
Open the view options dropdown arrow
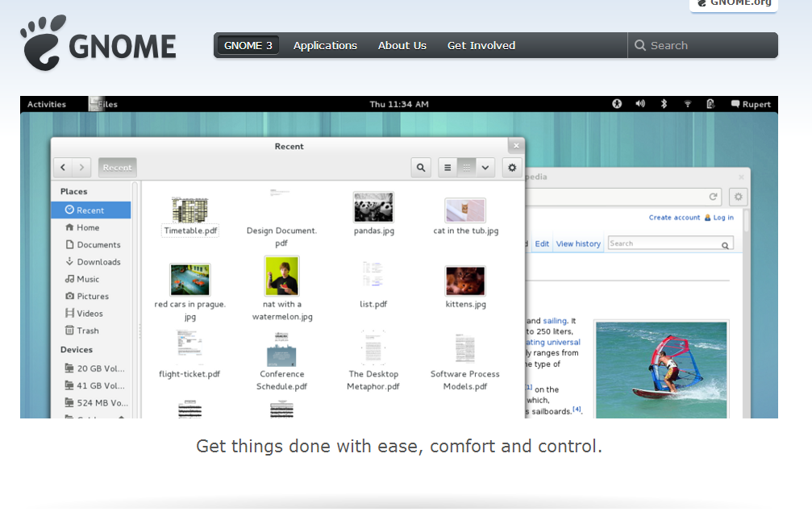485,168
